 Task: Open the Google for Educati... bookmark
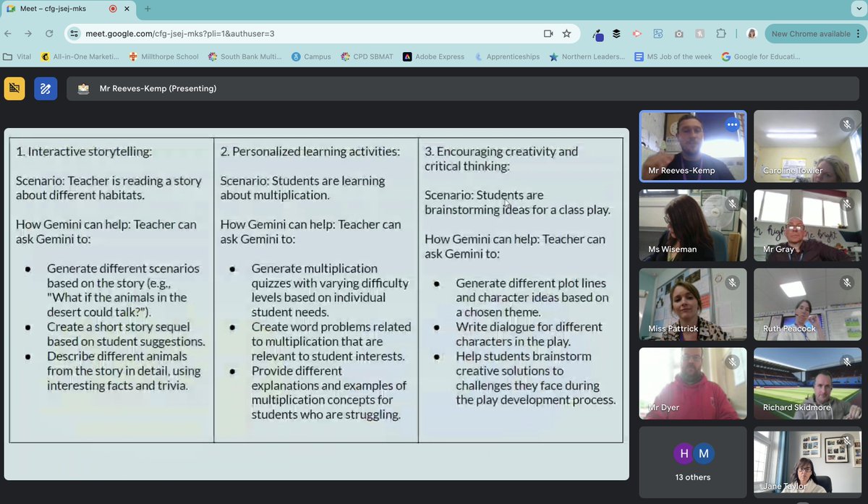pyautogui.click(x=761, y=56)
